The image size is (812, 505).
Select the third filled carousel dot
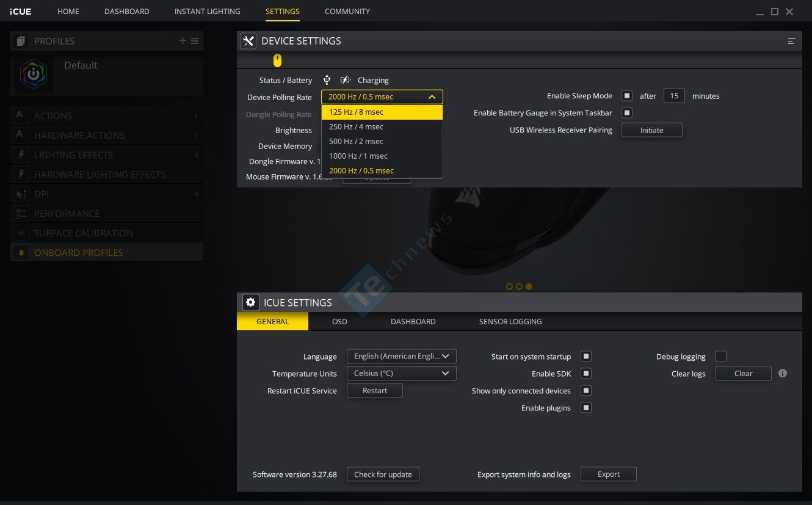pyautogui.click(x=529, y=286)
